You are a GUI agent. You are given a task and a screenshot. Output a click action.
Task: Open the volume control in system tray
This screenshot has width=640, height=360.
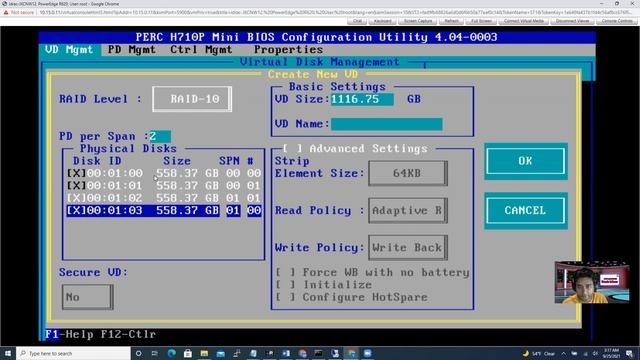595,353
